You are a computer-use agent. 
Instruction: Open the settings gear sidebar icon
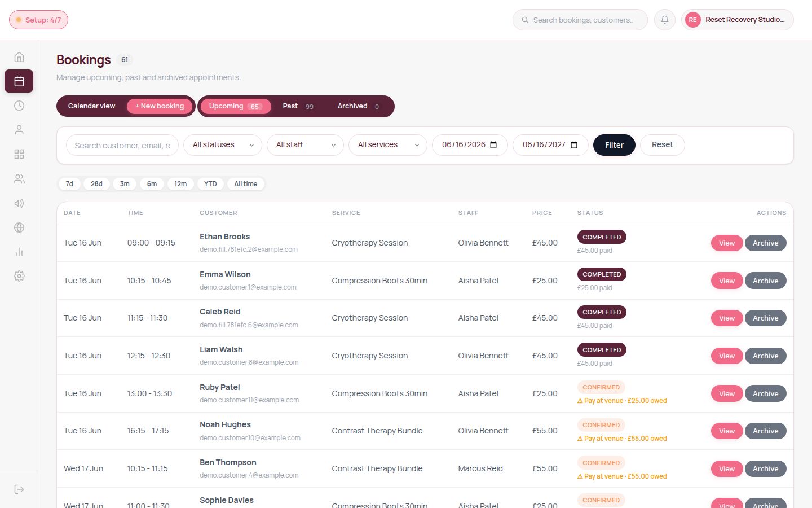19,276
